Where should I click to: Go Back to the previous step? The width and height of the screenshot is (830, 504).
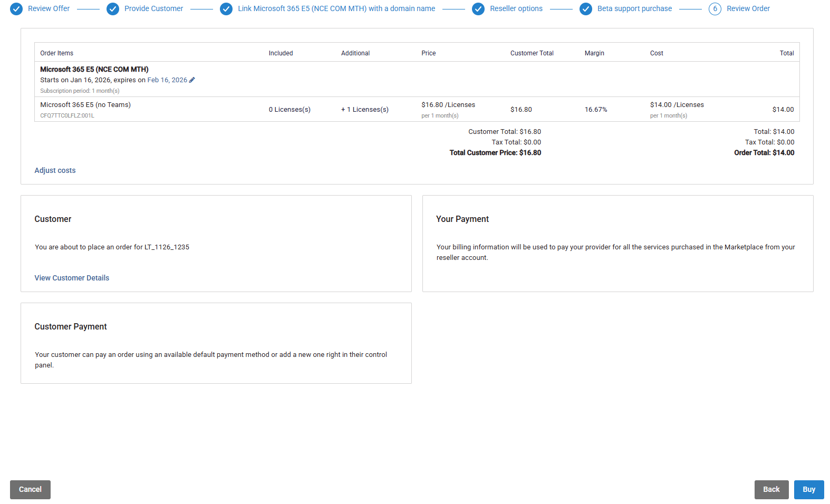pos(771,489)
